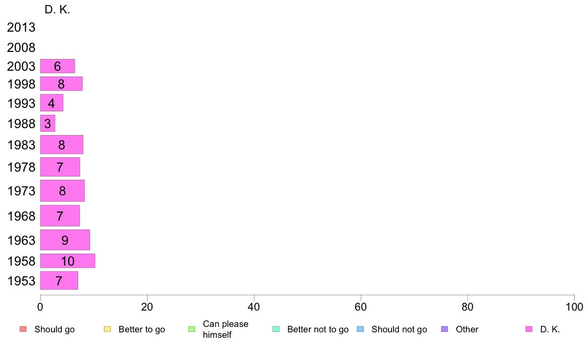This screenshot has height=364, width=588.
Task: Click the 2013 year axis label
Action: (21, 27)
